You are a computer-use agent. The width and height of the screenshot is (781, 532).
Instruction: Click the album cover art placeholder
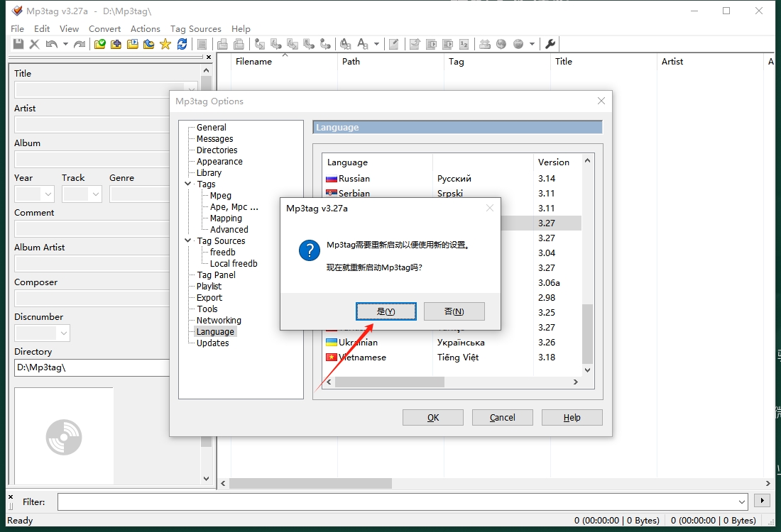64,436
